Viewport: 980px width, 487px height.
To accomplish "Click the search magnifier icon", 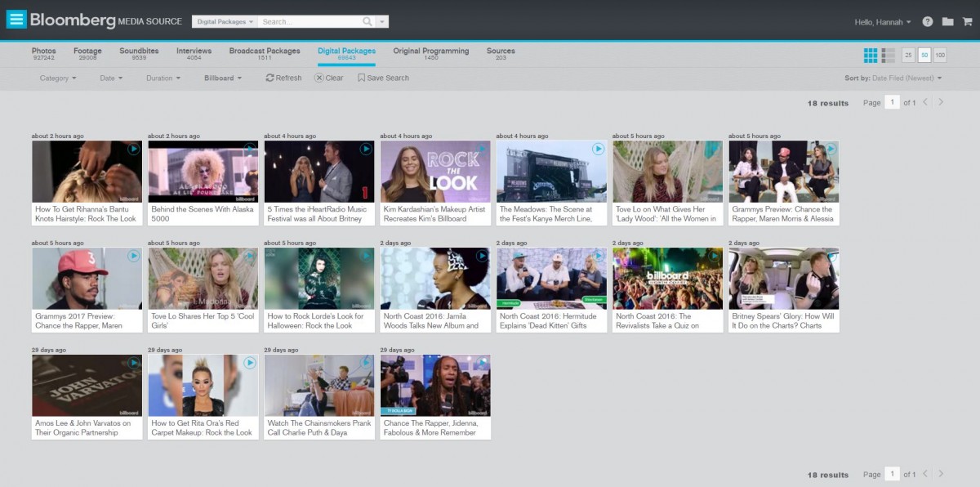I will [x=367, y=21].
